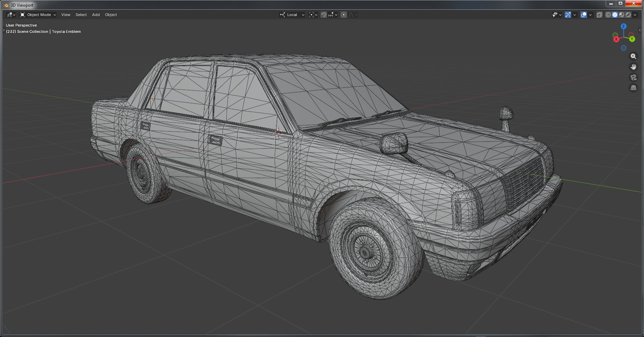Open the shading options dropdown arrow
The image size is (644, 337).
coord(635,15)
